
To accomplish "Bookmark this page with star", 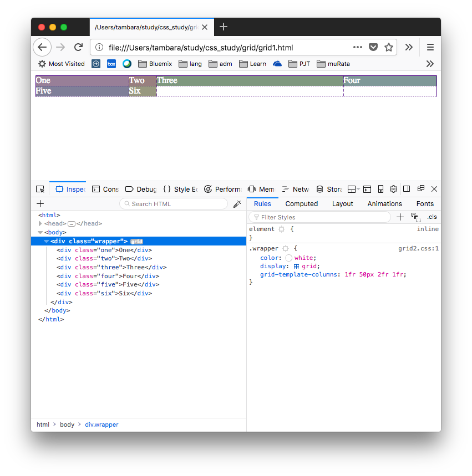I will (389, 47).
